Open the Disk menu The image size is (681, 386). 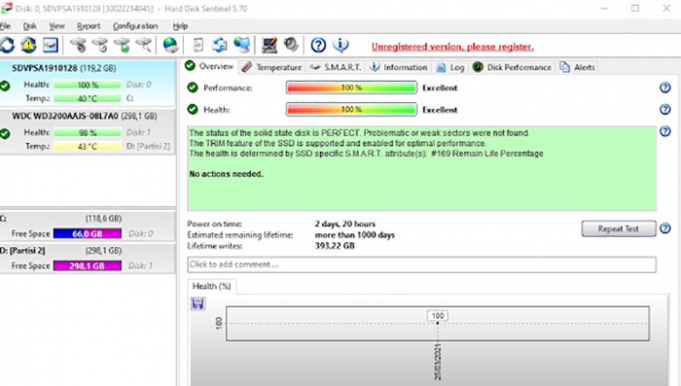[x=30, y=26]
